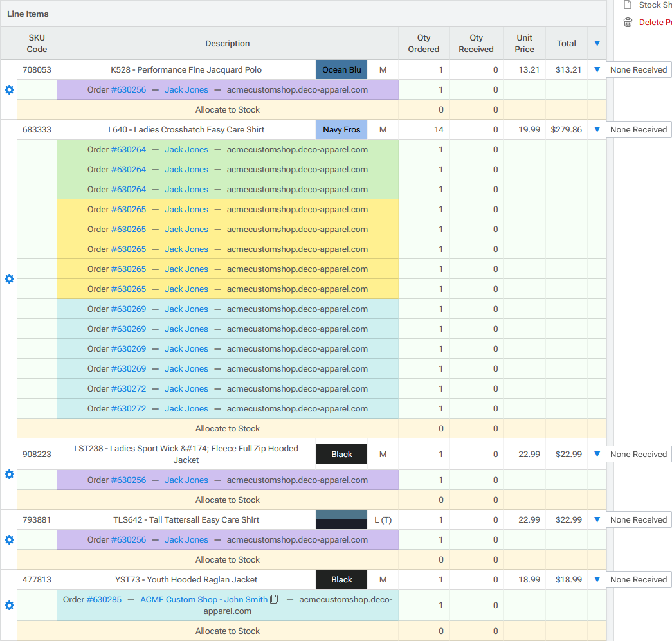Open Order #630256 link under K528 Polo
The width and height of the screenshot is (672, 641).
pyautogui.click(x=129, y=89)
